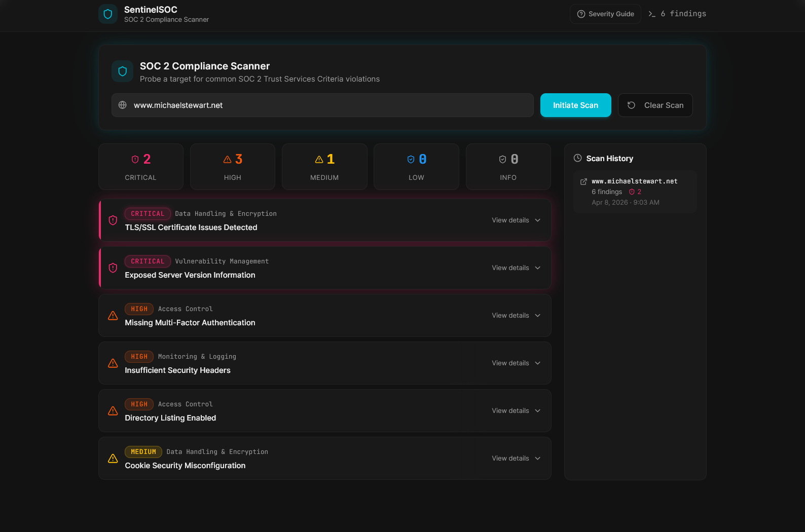
Task: Click the terminal icon beside 6 findings
Action: click(652, 14)
